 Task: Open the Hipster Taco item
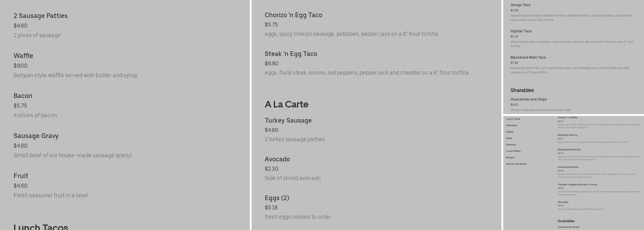point(521,31)
